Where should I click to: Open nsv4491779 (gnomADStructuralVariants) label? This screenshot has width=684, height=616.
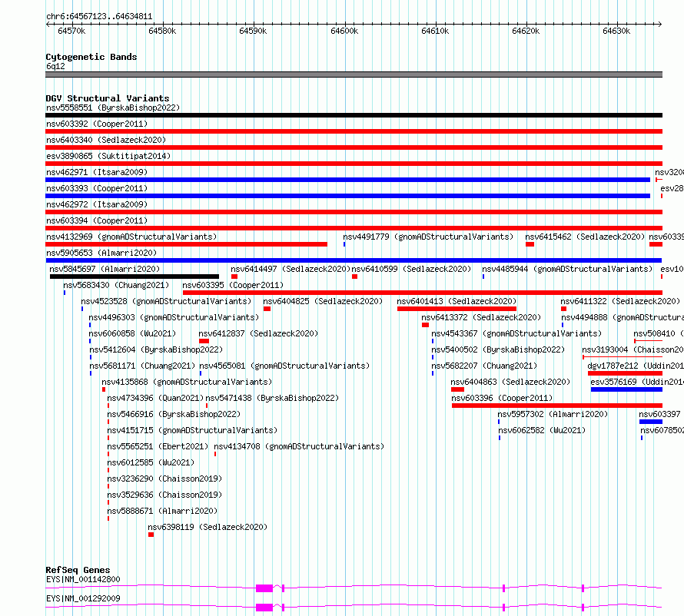[x=428, y=237]
